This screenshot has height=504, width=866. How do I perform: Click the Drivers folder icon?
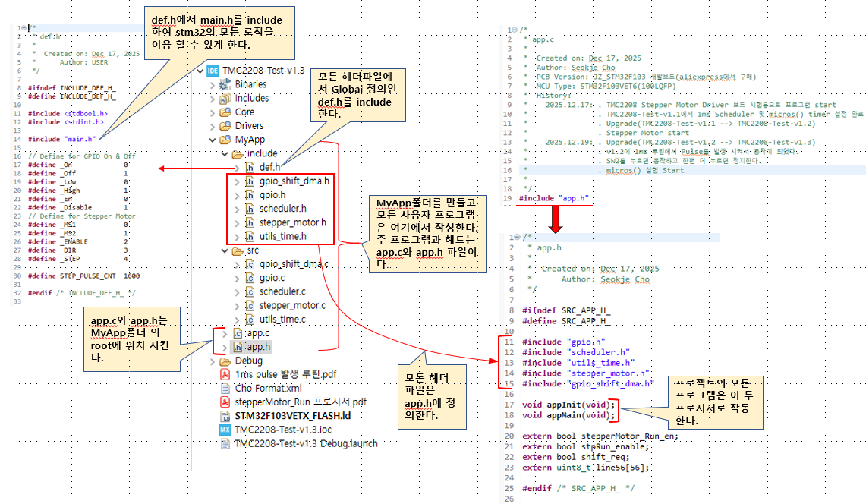tap(225, 126)
